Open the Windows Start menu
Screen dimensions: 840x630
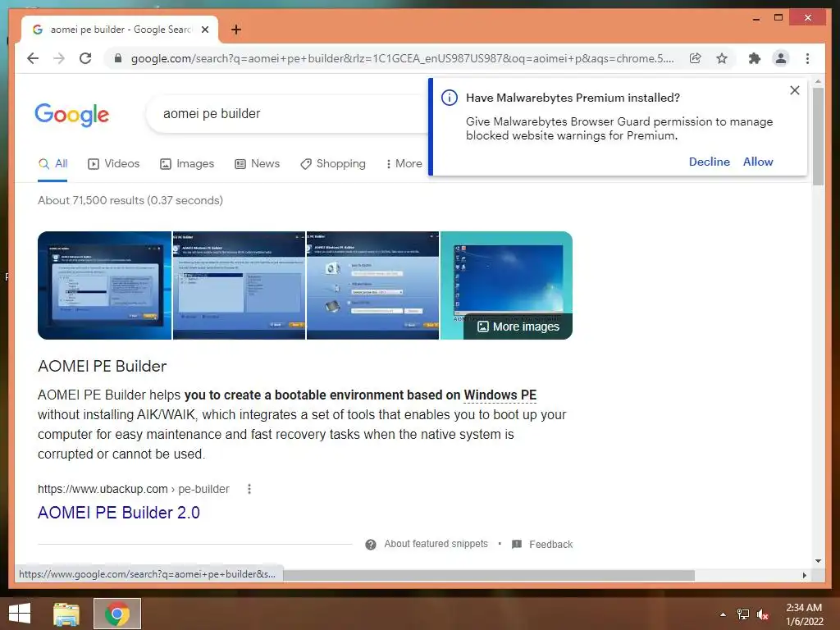[x=20, y=614]
